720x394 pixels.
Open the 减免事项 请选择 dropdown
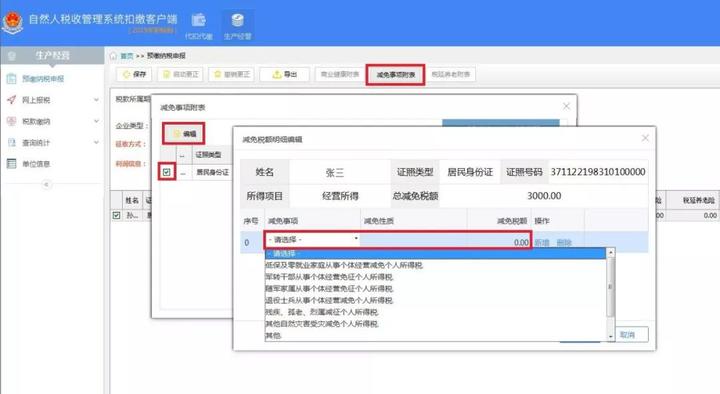pyautogui.click(x=312, y=240)
